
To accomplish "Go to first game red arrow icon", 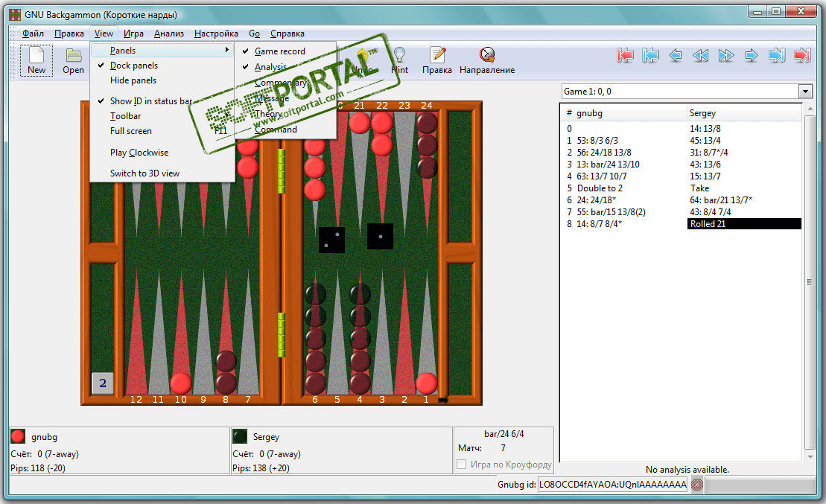I will coord(625,55).
